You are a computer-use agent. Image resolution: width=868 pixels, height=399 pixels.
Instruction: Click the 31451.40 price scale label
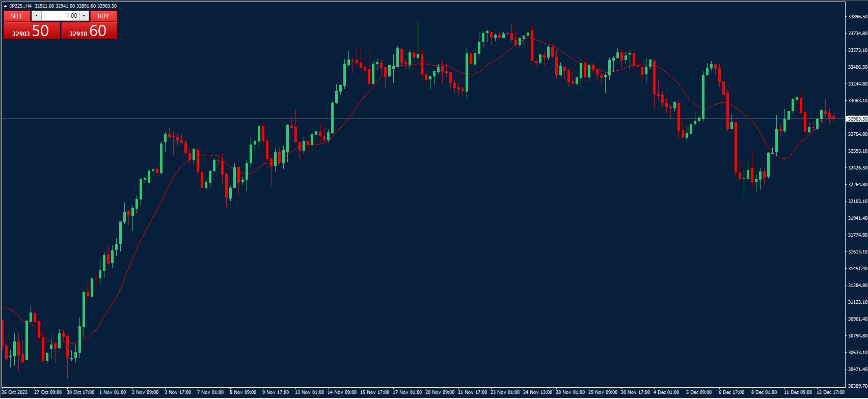click(858, 268)
